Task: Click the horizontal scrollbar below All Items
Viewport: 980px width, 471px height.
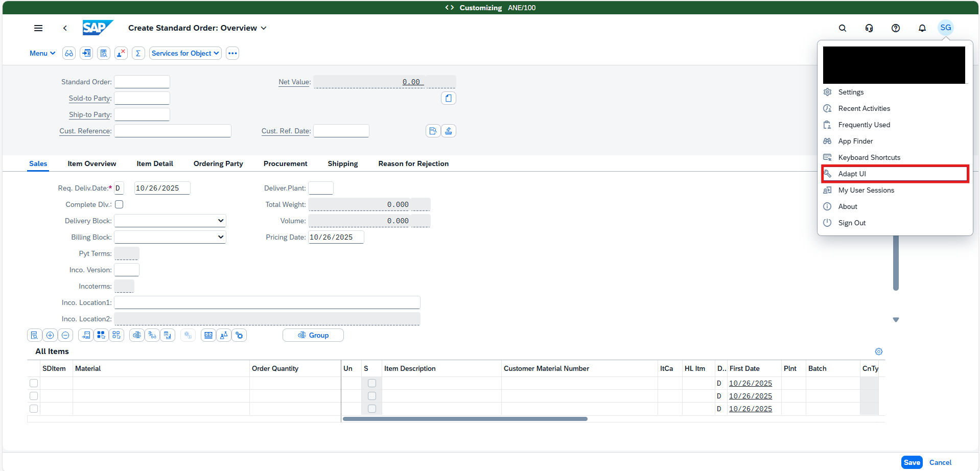Action: coord(464,418)
